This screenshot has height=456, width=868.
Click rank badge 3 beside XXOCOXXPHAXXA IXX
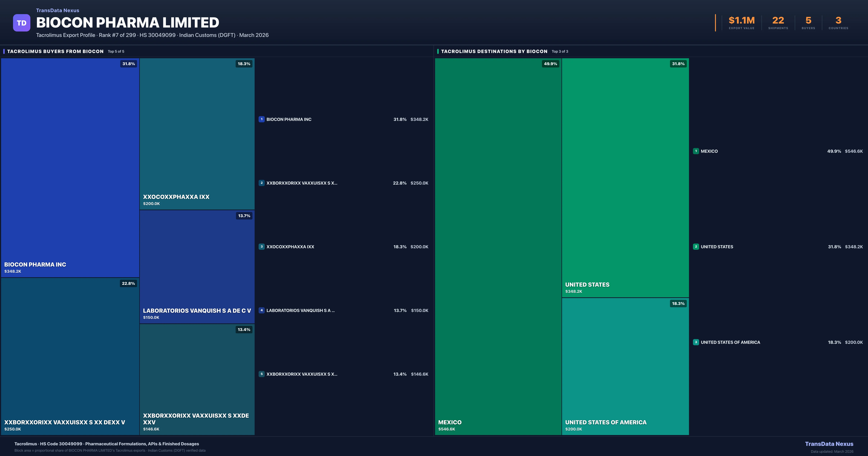[261, 247]
